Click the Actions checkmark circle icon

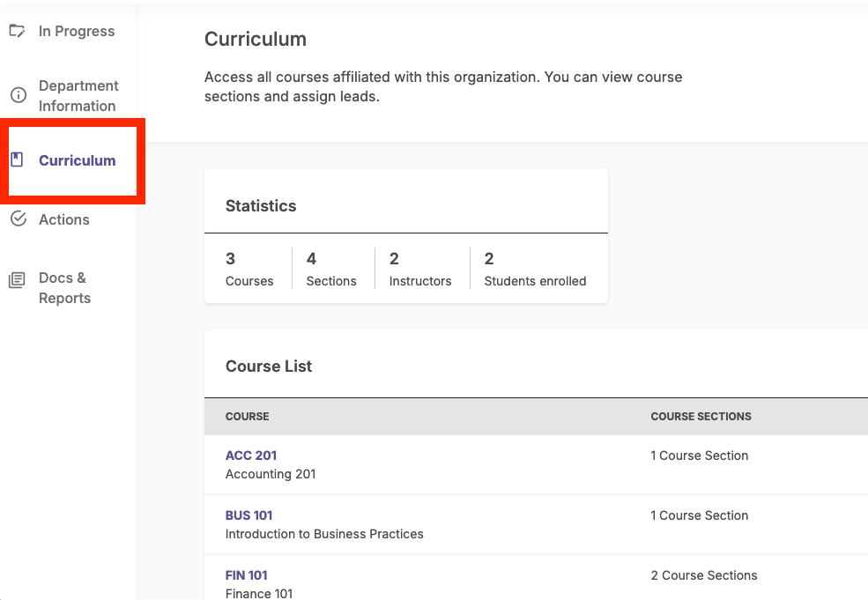[19, 219]
